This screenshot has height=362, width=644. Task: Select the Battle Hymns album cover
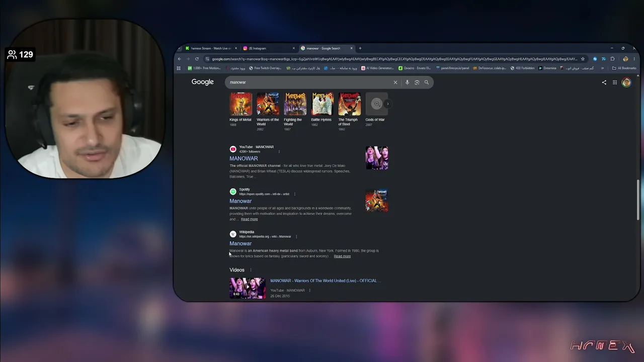(x=322, y=104)
